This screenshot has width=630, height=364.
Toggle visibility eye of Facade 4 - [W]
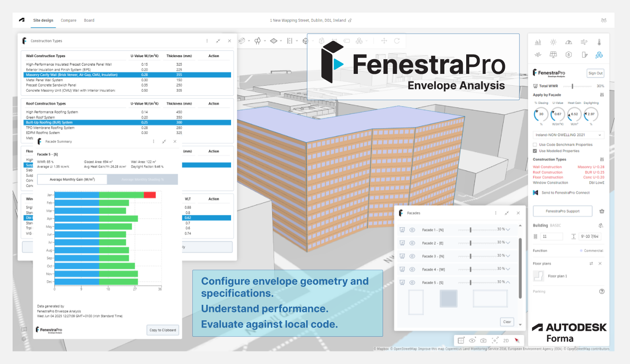point(412,269)
